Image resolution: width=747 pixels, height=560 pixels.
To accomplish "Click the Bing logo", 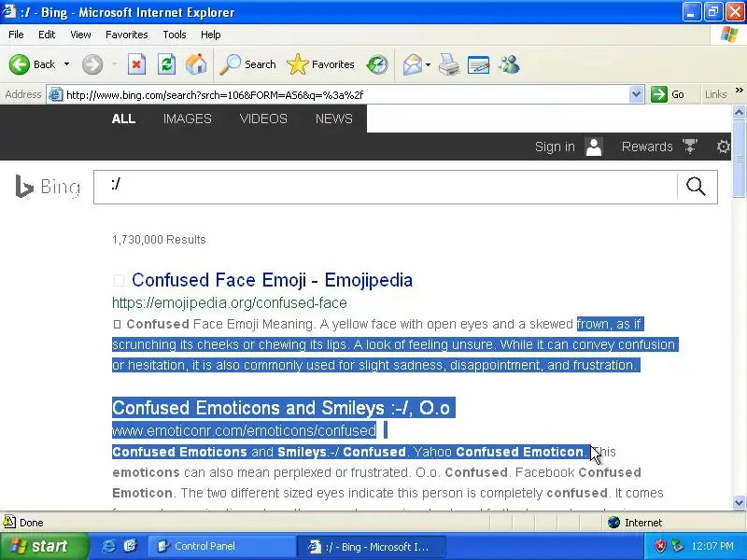I will [48, 187].
